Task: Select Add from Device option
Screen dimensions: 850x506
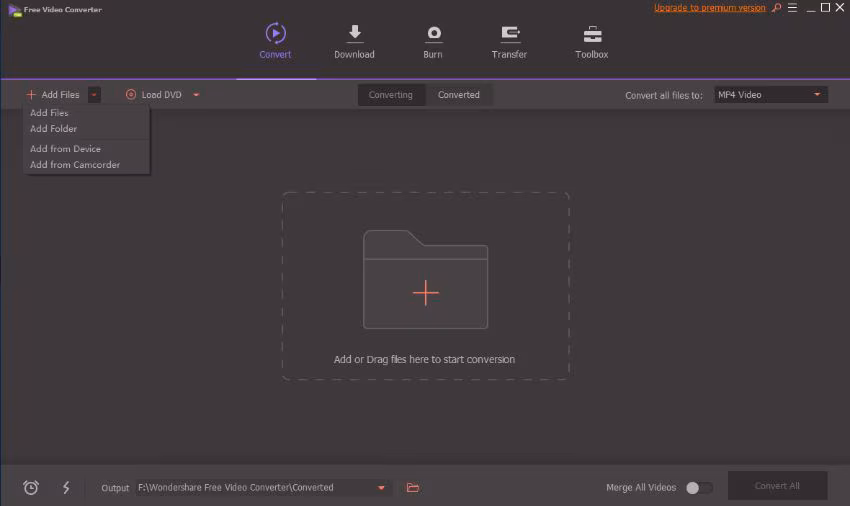Action: pos(66,149)
